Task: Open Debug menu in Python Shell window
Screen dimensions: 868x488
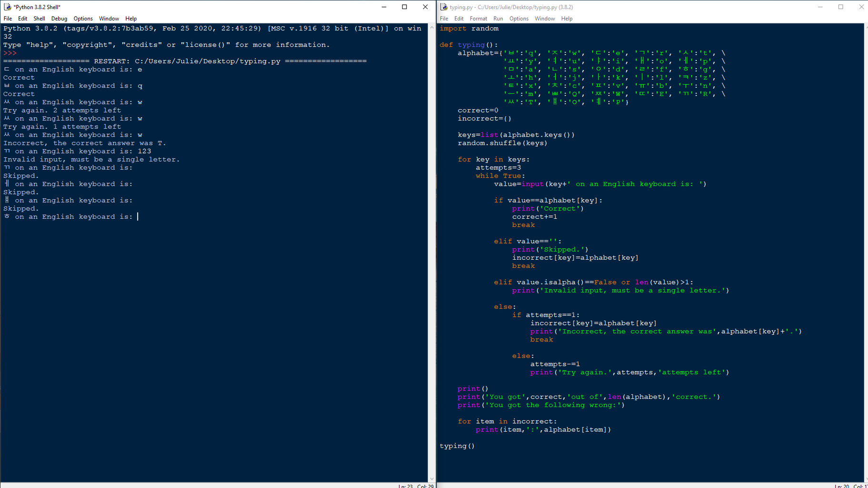Action: click(59, 19)
